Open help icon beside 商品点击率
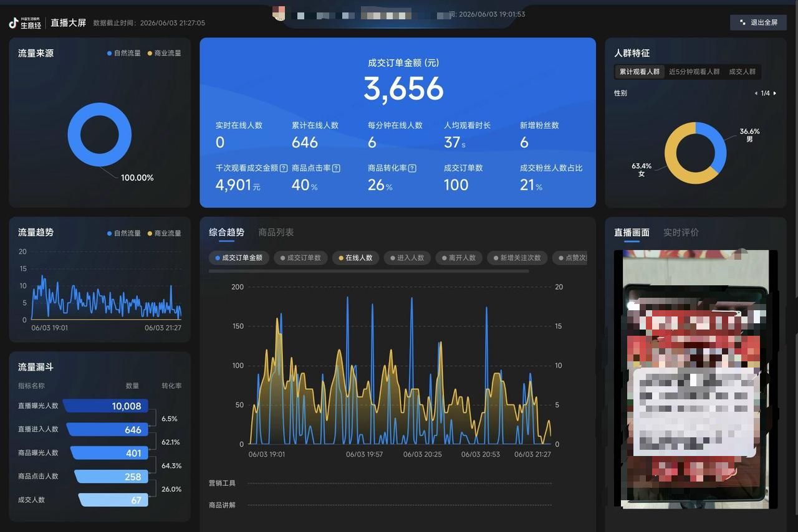 click(x=336, y=168)
